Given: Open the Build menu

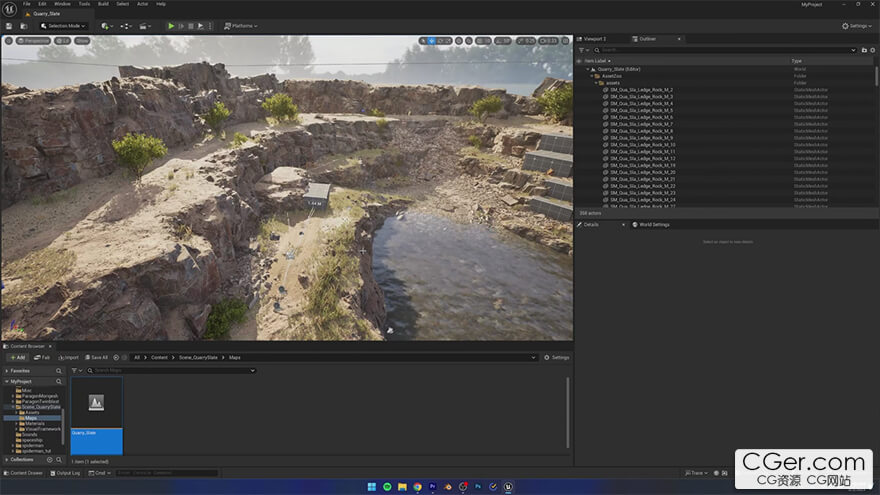Looking at the screenshot, I should coord(103,4).
